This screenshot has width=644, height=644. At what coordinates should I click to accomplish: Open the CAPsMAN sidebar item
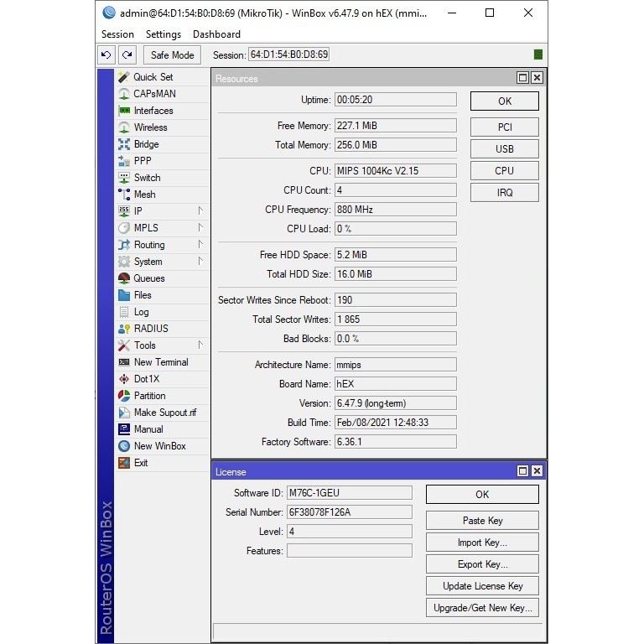154,94
